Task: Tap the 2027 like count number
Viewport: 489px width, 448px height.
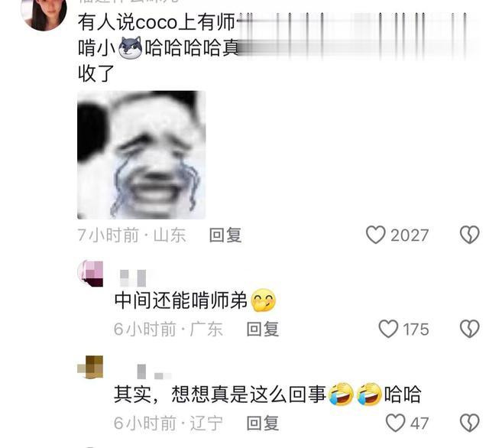Action: [x=410, y=235]
